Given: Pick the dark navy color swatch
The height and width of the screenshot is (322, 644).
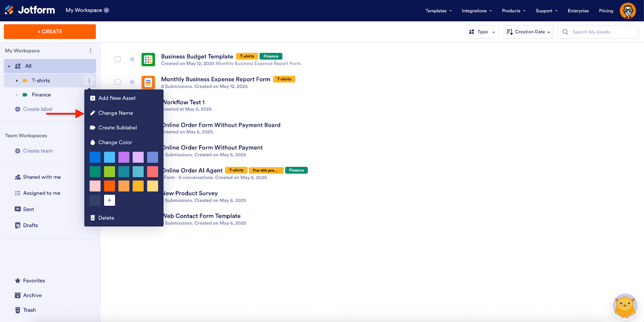Looking at the screenshot, I should coord(95,200).
